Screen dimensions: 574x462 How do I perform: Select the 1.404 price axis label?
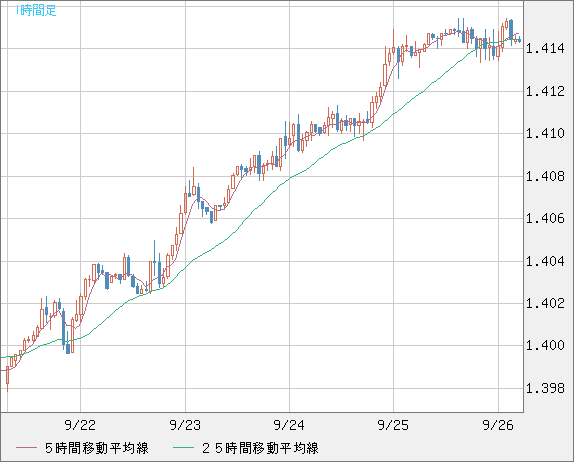coord(545,261)
